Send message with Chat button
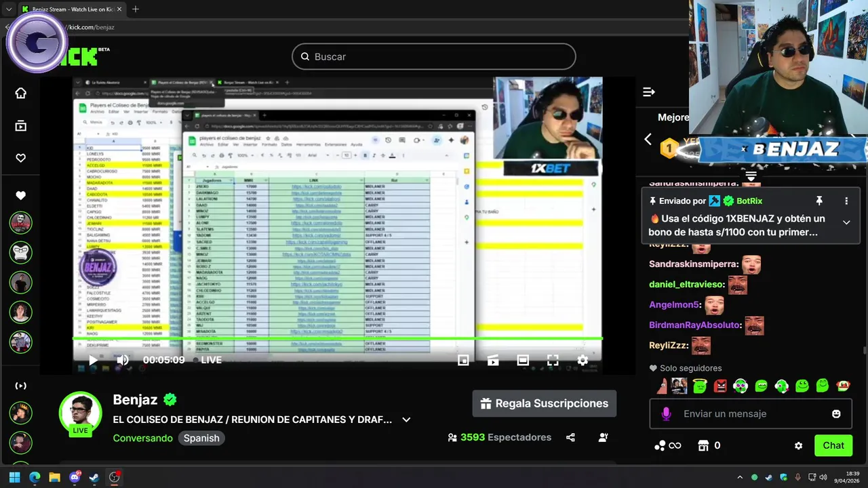 (x=833, y=445)
